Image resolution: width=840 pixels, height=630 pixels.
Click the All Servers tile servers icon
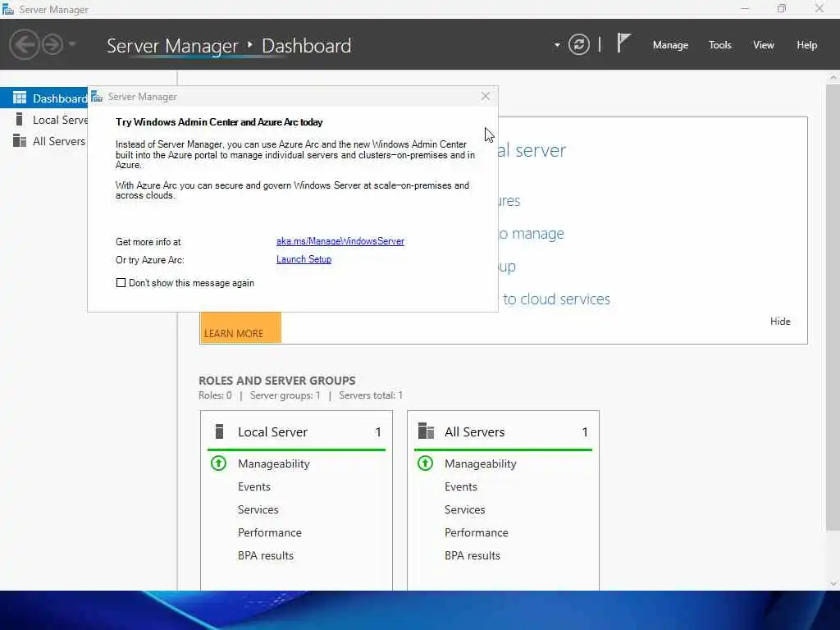(426, 431)
